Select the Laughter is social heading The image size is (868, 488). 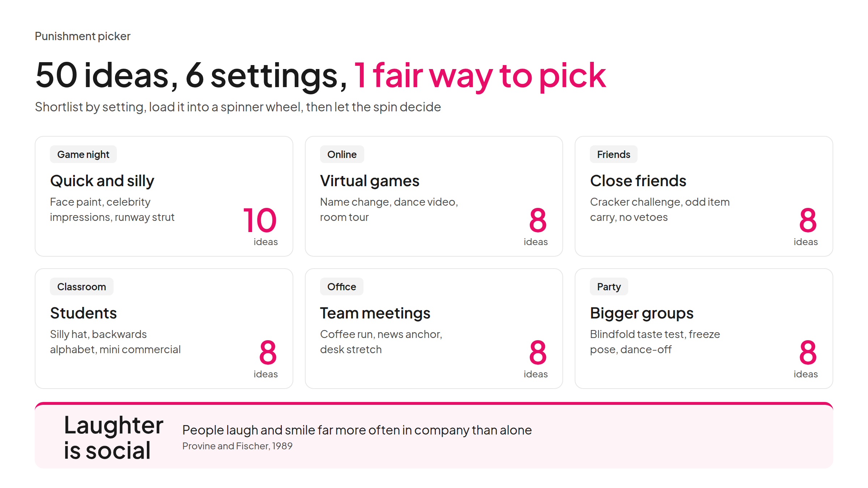[114, 438]
